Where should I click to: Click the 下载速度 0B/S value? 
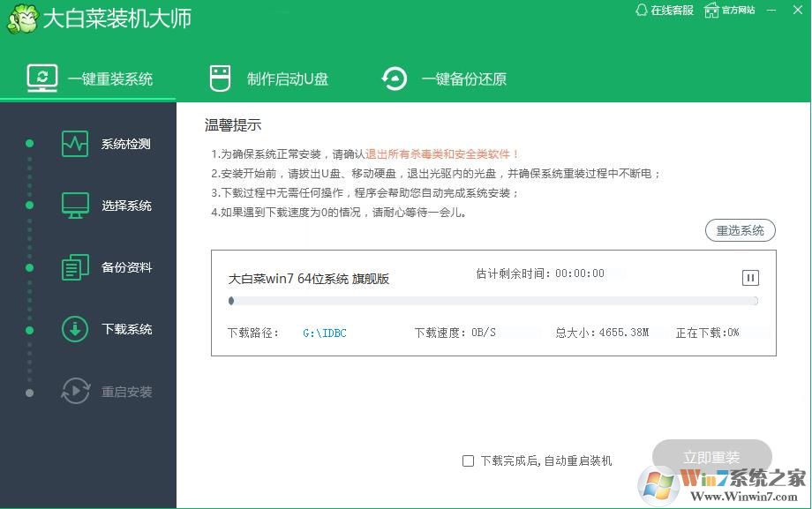pos(483,333)
